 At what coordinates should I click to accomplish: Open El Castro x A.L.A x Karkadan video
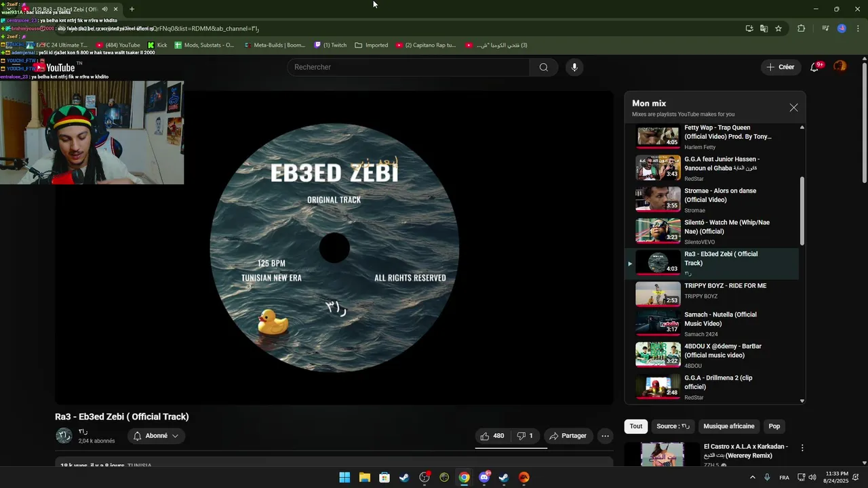(x=706, y=455)
